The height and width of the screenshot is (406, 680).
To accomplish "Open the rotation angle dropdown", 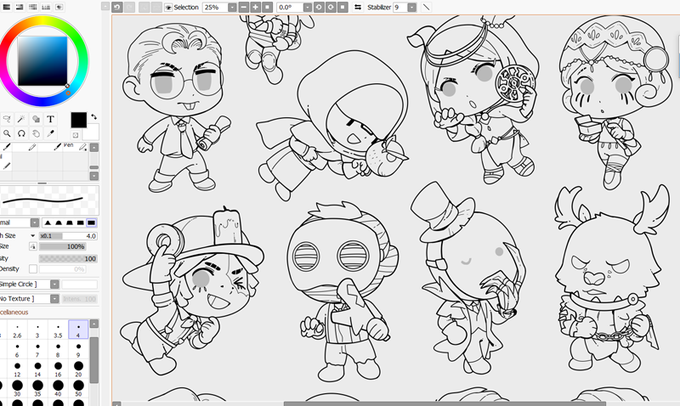I will [307, 7].
